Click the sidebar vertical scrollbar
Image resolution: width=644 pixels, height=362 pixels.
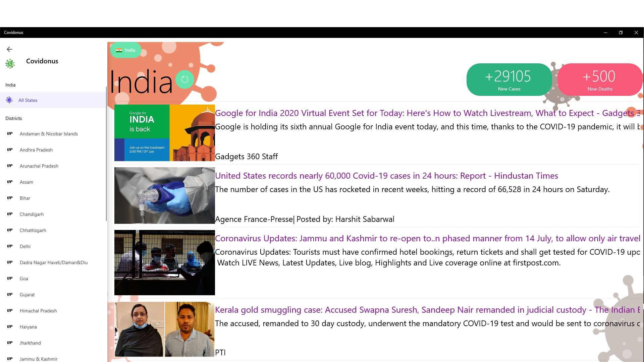point(106,154)
